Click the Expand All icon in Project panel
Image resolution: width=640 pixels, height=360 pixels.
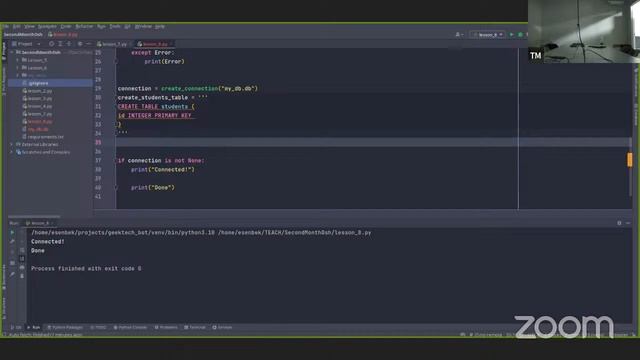pyautogui.click(x=60, y=44)
